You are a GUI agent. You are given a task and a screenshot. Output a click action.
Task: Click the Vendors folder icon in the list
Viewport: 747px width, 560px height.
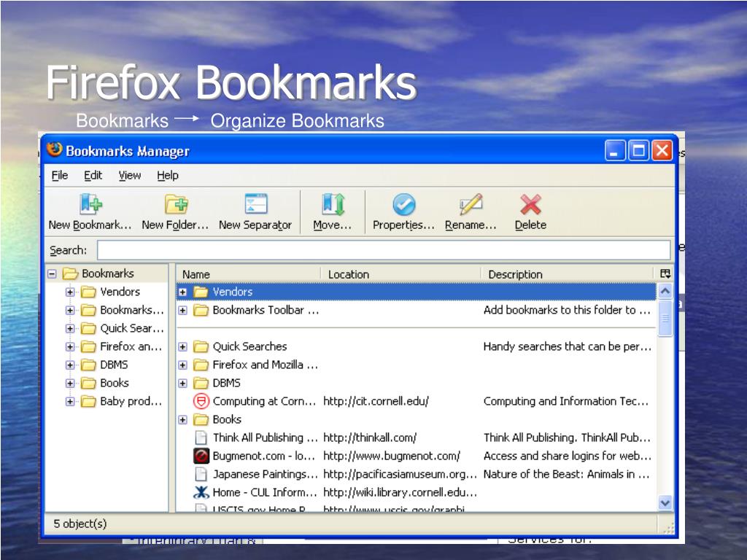point(201,292)
